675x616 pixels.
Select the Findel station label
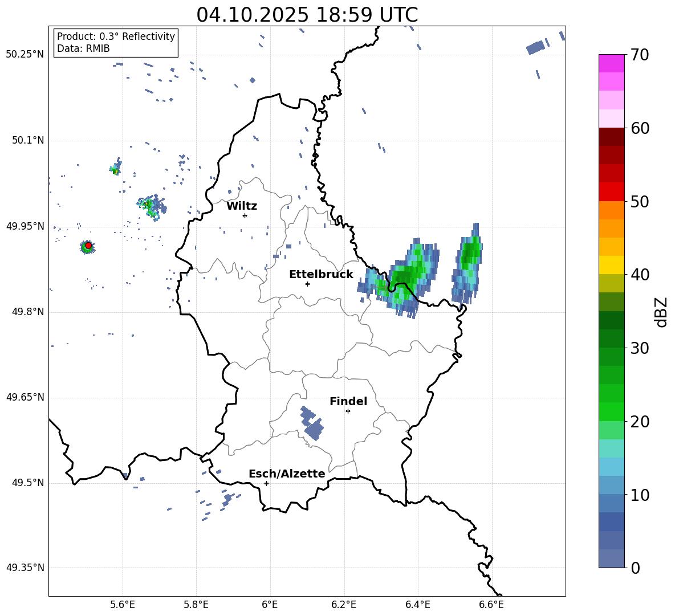348,401
